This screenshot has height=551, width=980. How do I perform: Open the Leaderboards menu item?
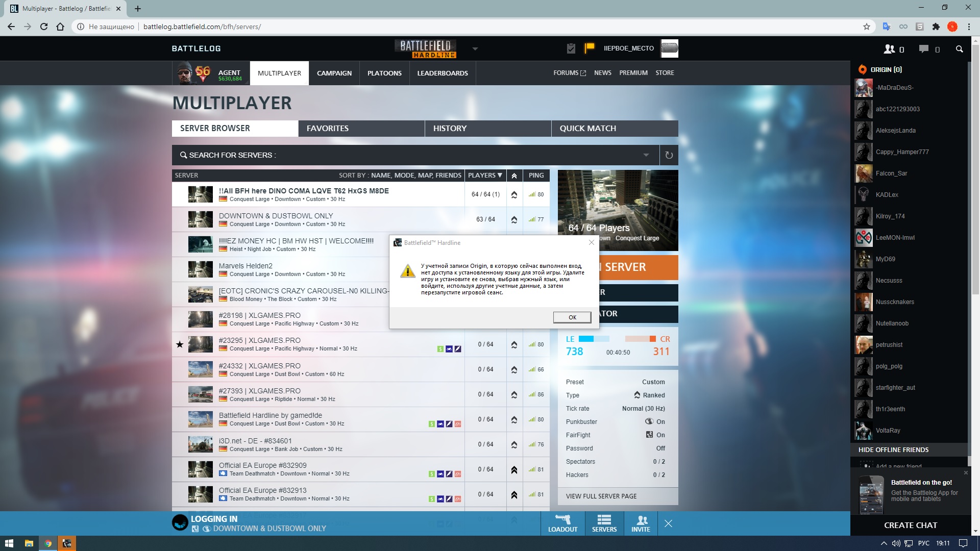442,73
